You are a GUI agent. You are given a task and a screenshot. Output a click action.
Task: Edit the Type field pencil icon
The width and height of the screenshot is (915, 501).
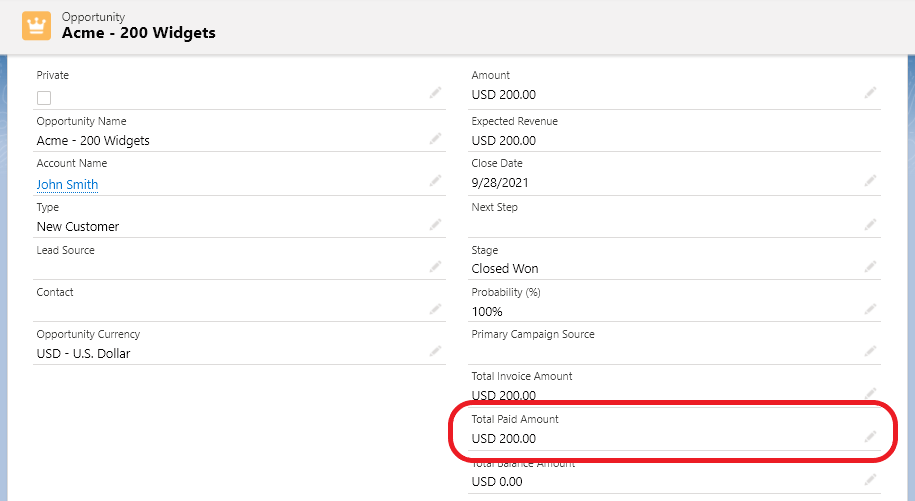click(x=435, y=224)
